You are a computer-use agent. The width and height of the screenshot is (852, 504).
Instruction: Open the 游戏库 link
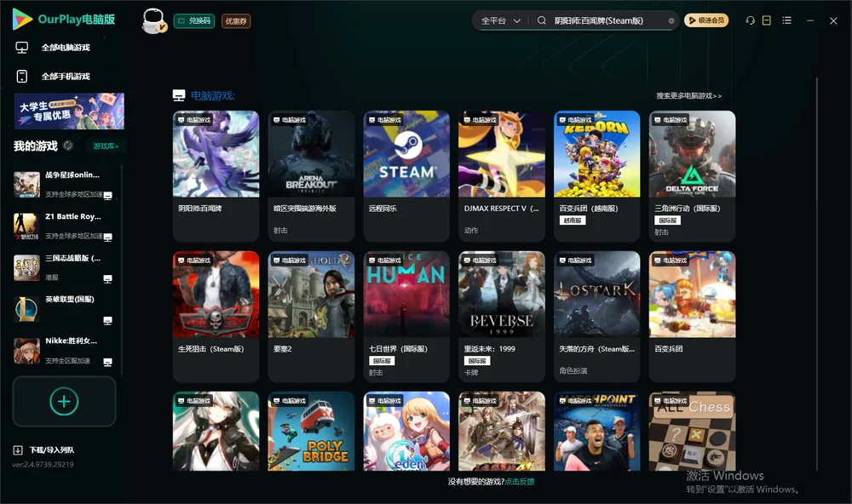(x=106, y=146)
